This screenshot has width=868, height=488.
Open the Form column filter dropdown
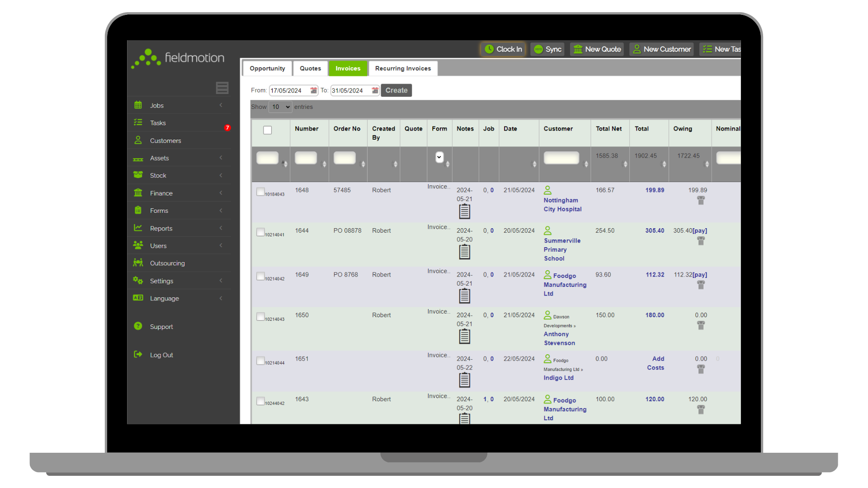[439, 157]
